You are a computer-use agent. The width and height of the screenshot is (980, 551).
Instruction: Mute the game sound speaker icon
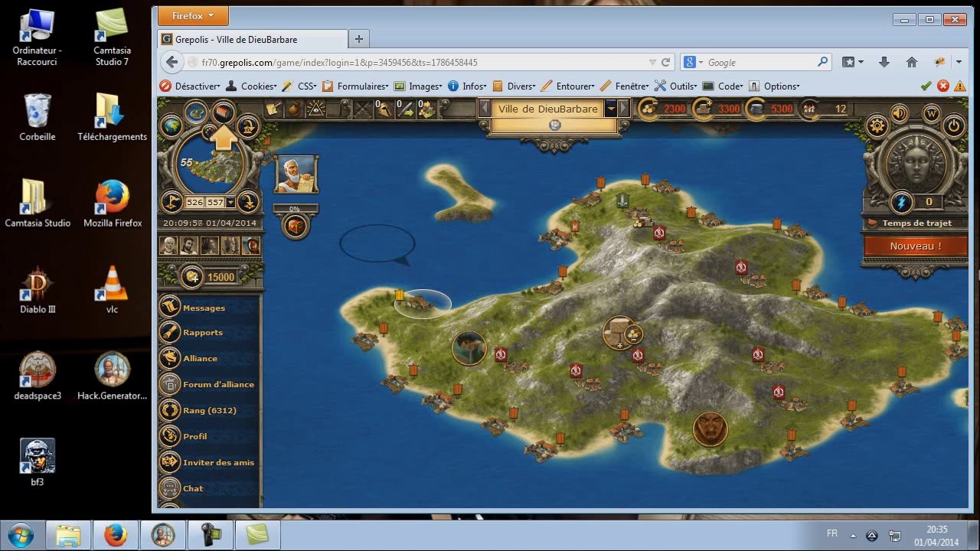point(899,113)
